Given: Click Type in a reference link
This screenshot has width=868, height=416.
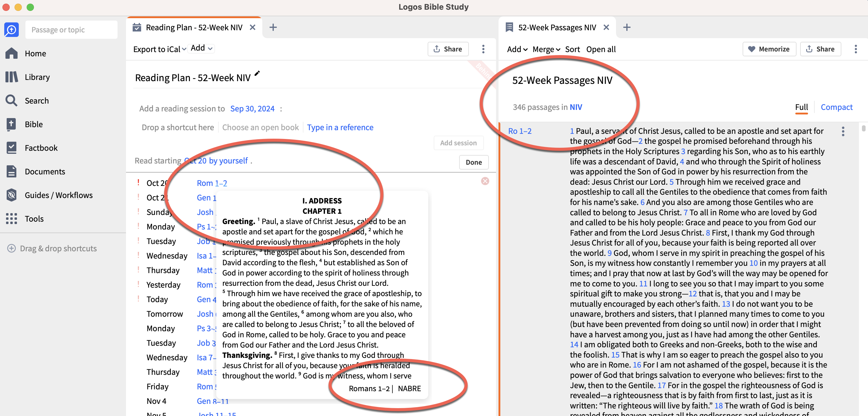Looking at the screenshot, I should click(340, 127).
